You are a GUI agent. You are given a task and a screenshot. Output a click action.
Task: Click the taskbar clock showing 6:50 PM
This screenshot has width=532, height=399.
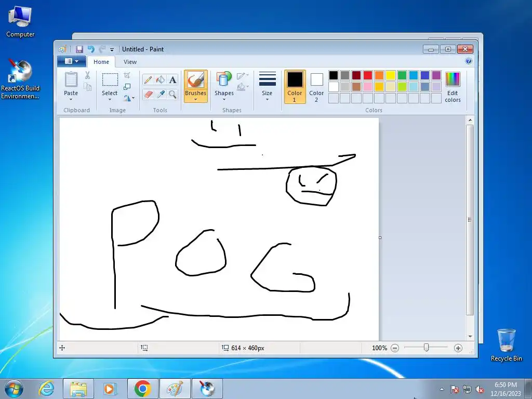506,389
